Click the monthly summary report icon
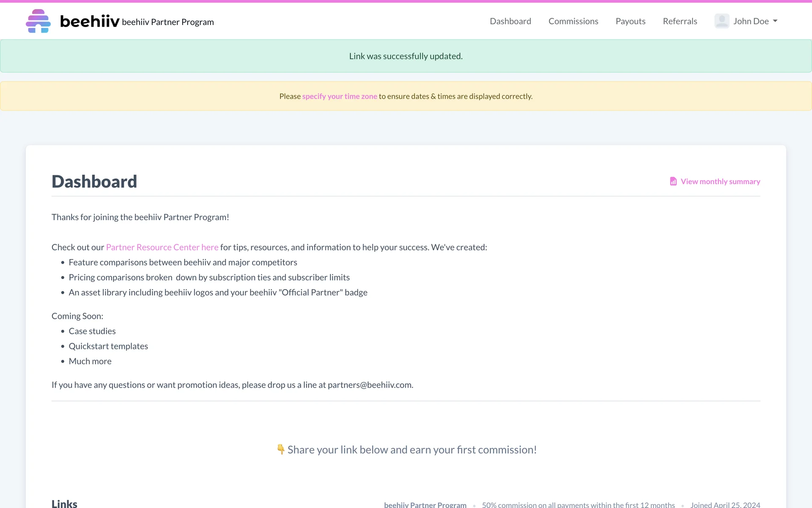Screen dimensions: 812x508 (x=673, y=181)
